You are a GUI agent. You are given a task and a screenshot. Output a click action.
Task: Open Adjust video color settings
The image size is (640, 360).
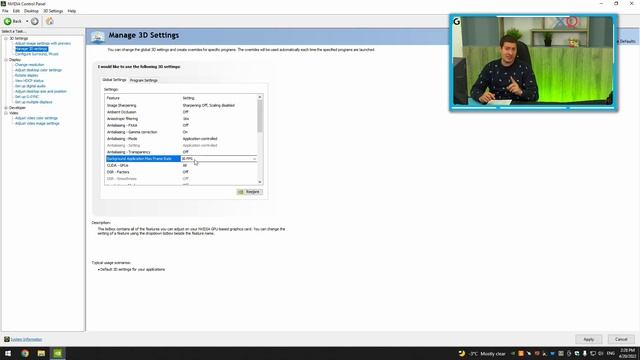(36, 118)
